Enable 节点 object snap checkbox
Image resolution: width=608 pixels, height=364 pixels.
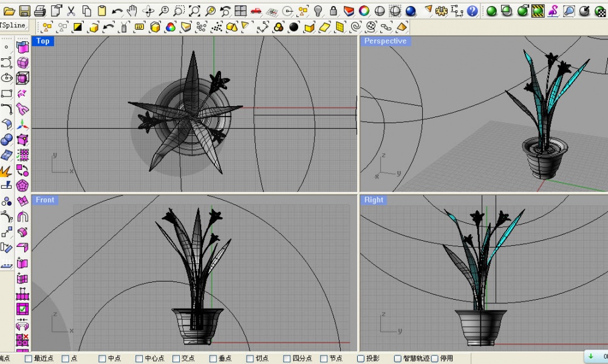tap(324, 359)
